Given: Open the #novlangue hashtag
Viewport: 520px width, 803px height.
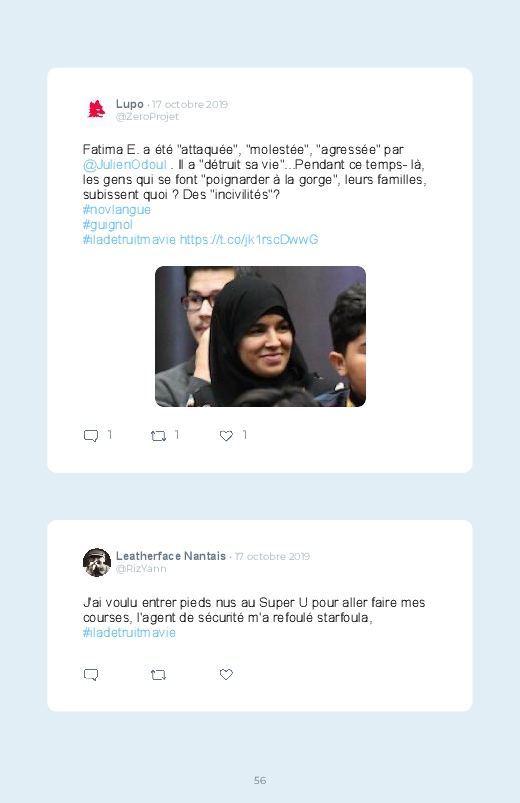Looking at the screenshot, I should (x=116, y=209).
